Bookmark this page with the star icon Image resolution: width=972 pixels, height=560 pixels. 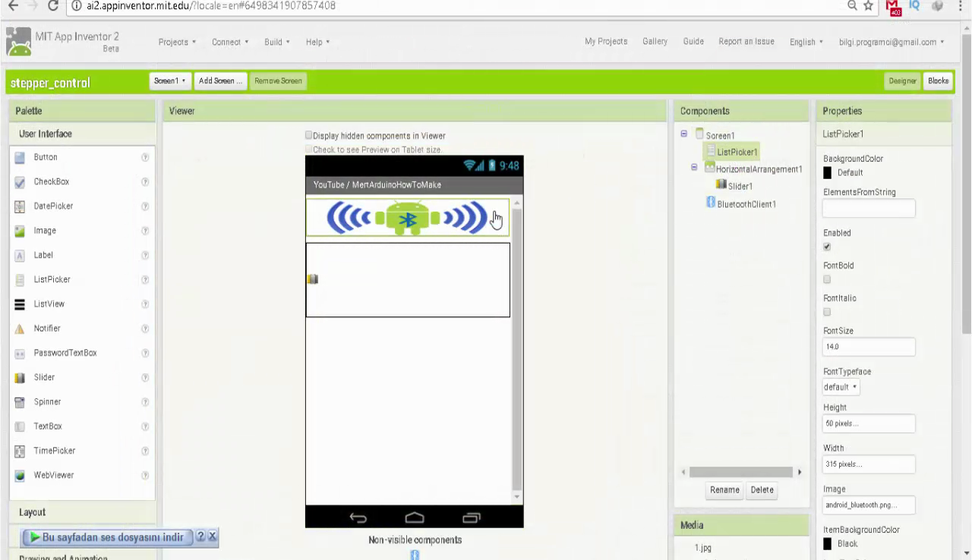(x=869, y=6)
